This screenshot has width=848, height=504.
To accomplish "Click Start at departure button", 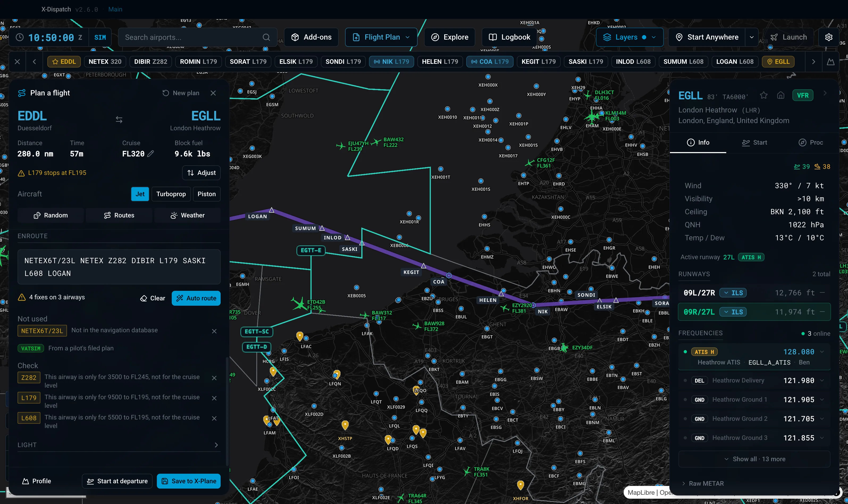I will tap(117, 481).
